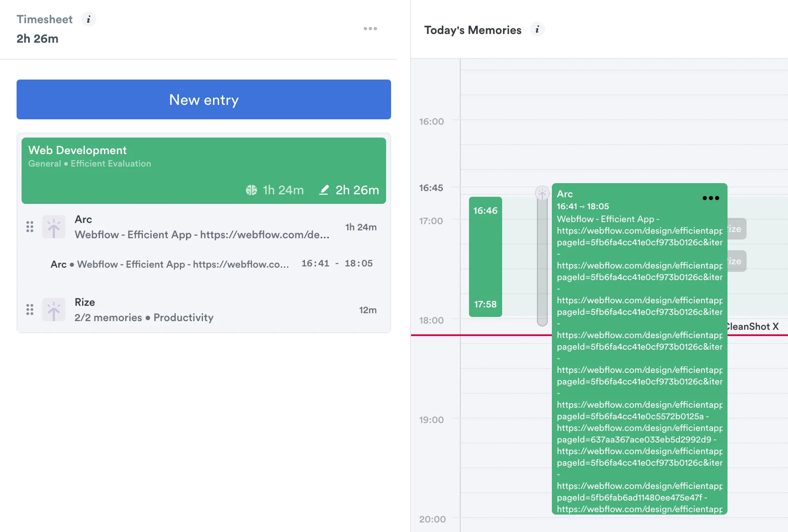Click the circular icon atop the gray timeline bar
The height and width of the screenshot is (532, 788).
point(542,193)
